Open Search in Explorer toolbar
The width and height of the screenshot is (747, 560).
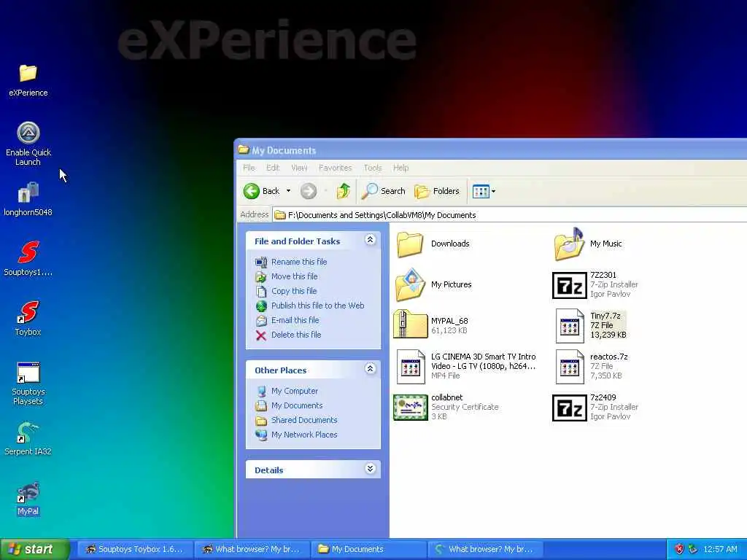pyautogui.click(x=384, y=191)
